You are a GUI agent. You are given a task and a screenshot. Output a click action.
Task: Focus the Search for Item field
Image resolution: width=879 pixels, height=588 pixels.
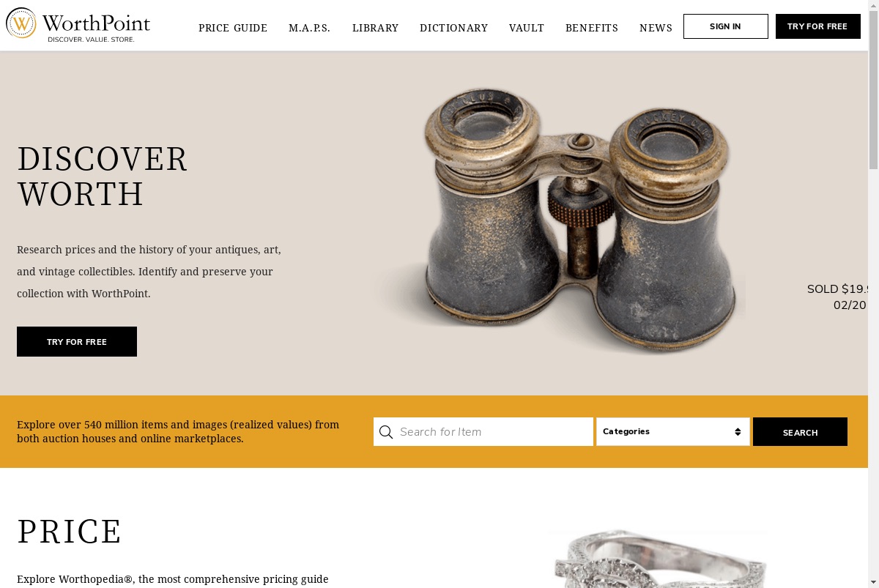(483, 432)
